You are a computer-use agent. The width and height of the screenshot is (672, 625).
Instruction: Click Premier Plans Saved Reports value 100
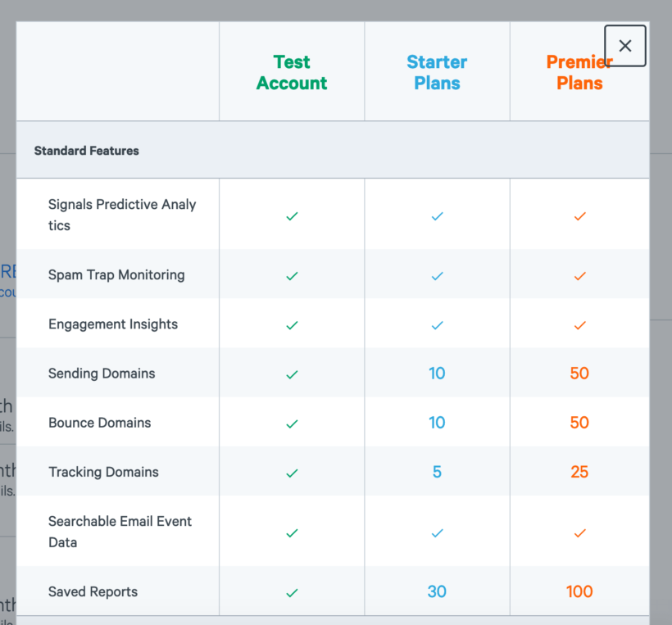click(579, 591)
